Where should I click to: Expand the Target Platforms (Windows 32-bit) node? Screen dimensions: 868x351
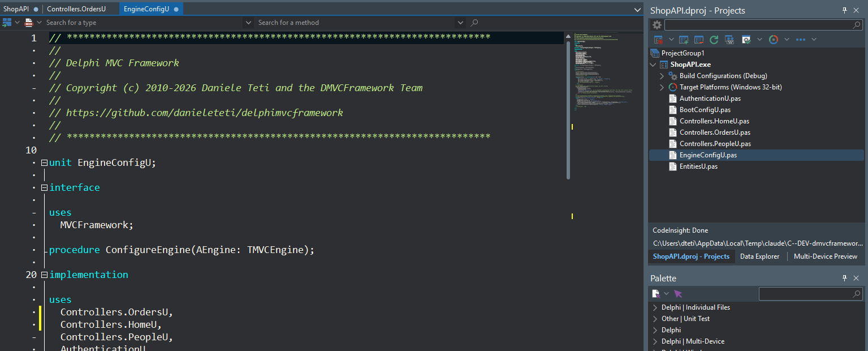coord(662,87)
